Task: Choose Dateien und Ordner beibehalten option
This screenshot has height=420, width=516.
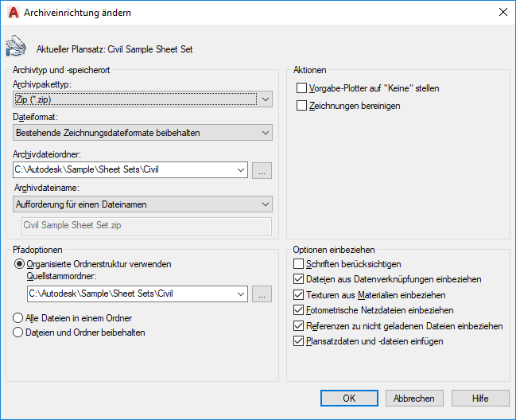Action: (19, 332)
